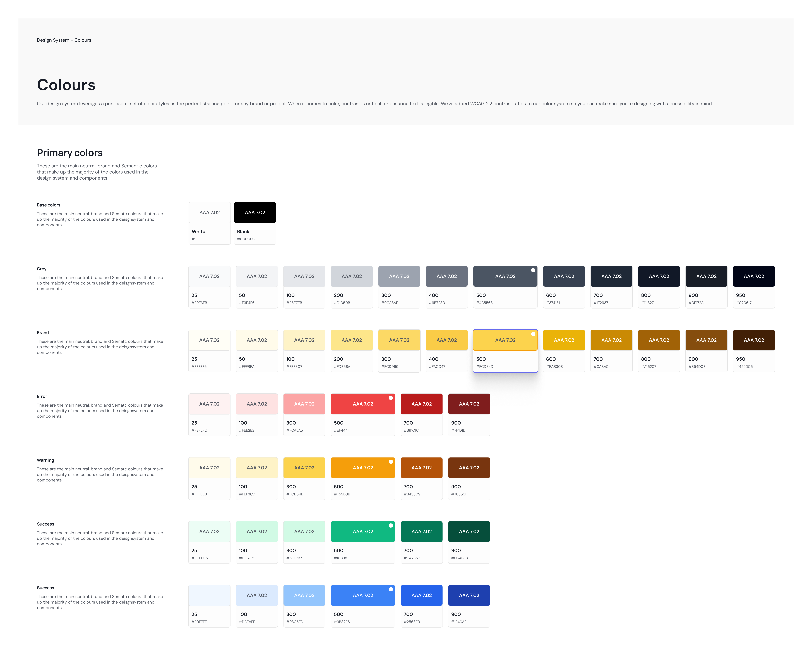
Task: Pick Error 100 swatch #FEE2E2
Action: pos(257,415)
